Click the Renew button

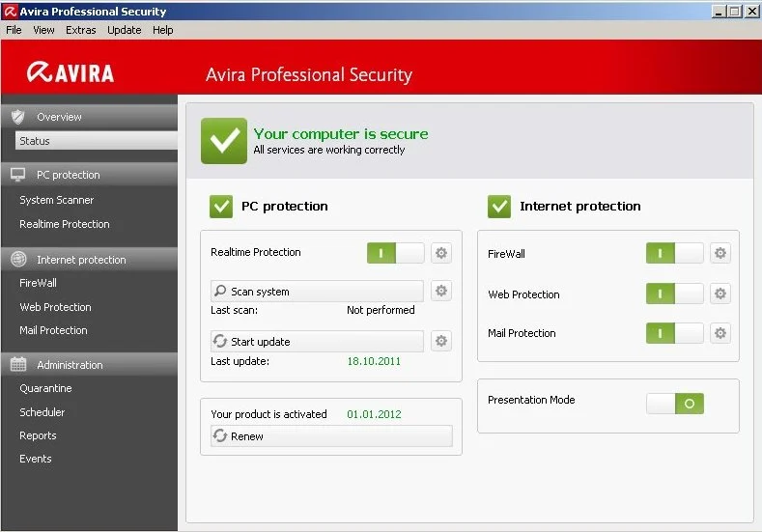(331, 435)
